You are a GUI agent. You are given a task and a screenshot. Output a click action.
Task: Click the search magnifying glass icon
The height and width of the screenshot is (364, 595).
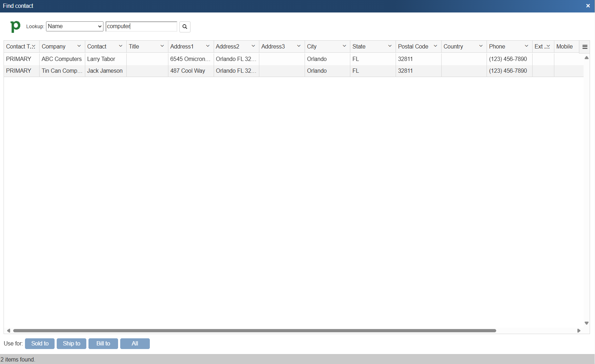click(185, 27)
